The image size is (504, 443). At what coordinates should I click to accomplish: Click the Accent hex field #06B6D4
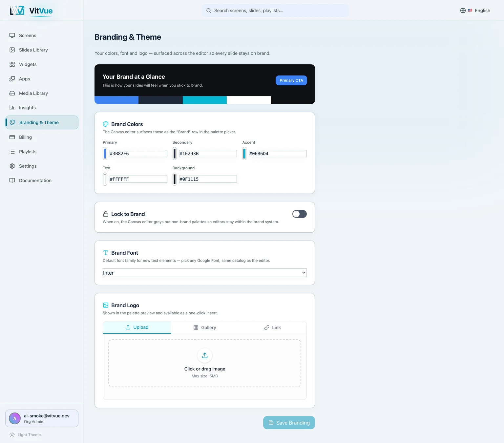(x=278, y=154)
